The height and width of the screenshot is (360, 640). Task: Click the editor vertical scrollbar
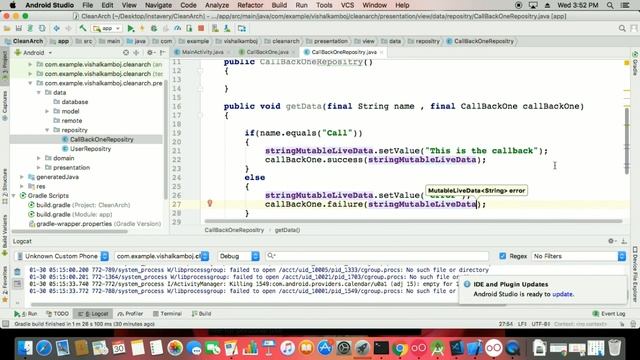tap(627, 141)
